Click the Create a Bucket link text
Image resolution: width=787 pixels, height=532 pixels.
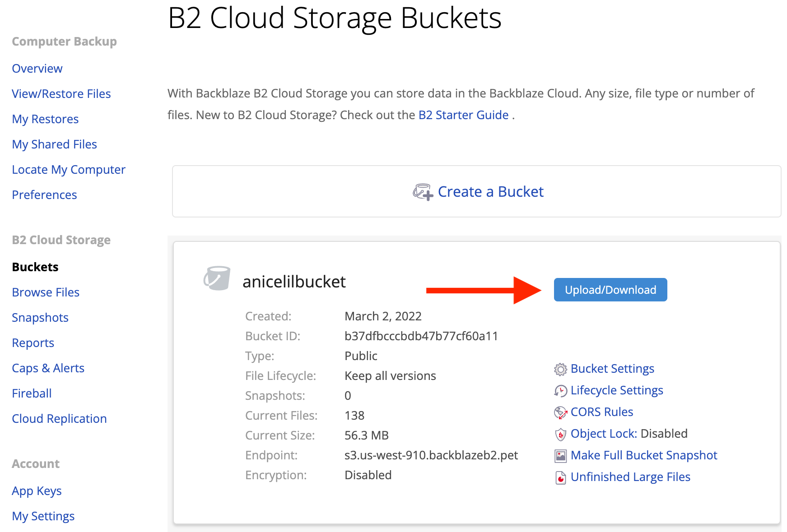(490, 192)
